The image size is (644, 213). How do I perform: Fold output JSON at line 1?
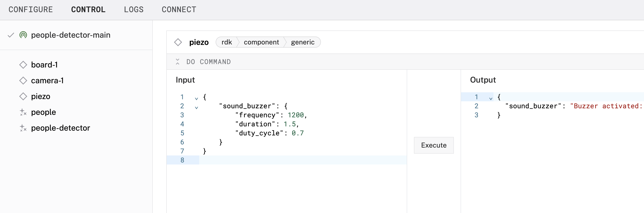[491, 98]
